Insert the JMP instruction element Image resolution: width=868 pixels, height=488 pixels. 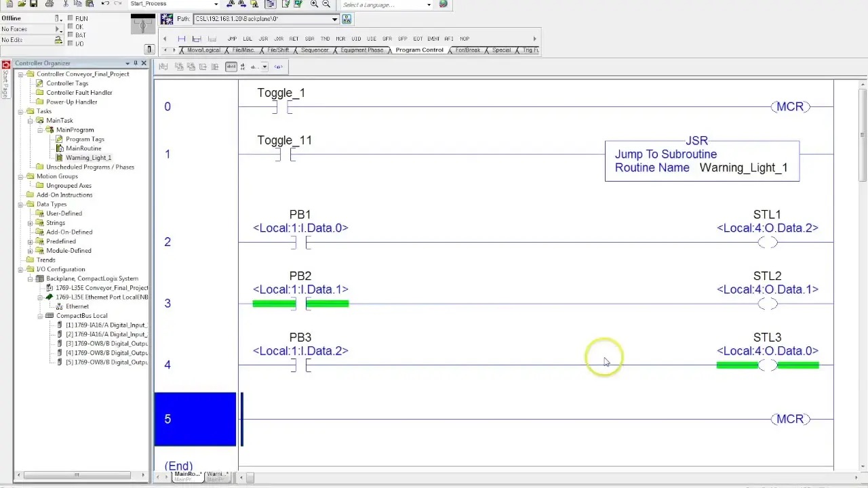[233, 39]
